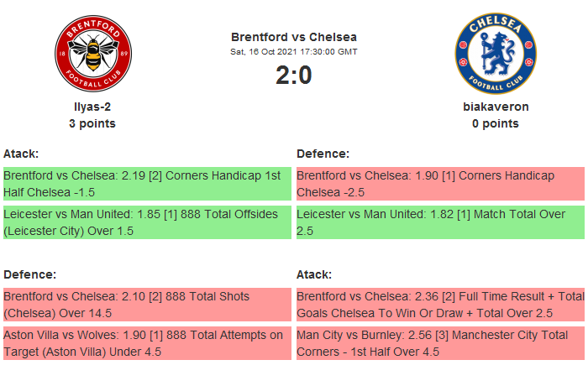
Task: Click the right Defence section heading
Action: coord(323,154)
